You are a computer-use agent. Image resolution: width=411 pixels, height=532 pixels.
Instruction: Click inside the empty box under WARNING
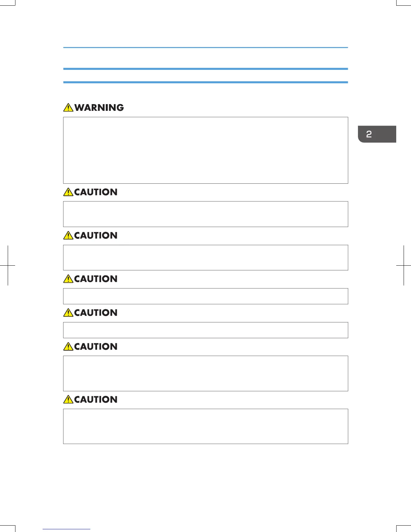[205, 150]
